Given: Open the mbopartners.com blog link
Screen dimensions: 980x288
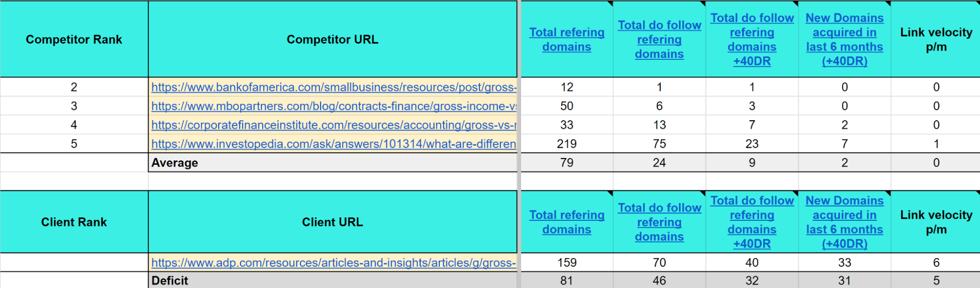Looking at the screenshot, I should point(333,106).
